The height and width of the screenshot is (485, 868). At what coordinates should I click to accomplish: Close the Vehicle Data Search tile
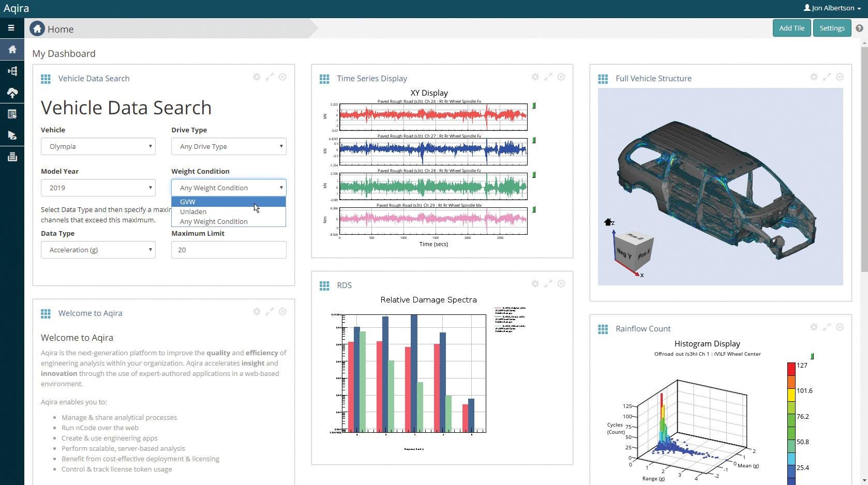[282, 77]
